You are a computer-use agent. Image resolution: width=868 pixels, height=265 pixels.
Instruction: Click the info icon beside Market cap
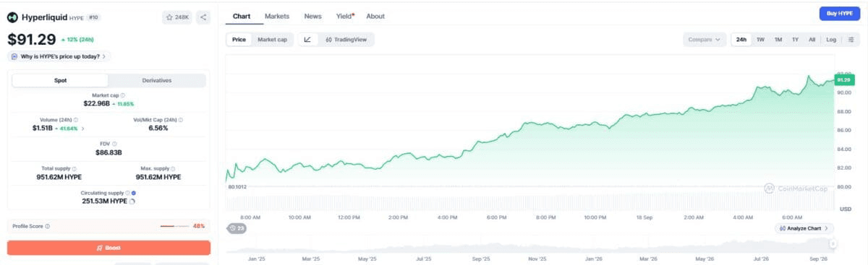point(122,95)
